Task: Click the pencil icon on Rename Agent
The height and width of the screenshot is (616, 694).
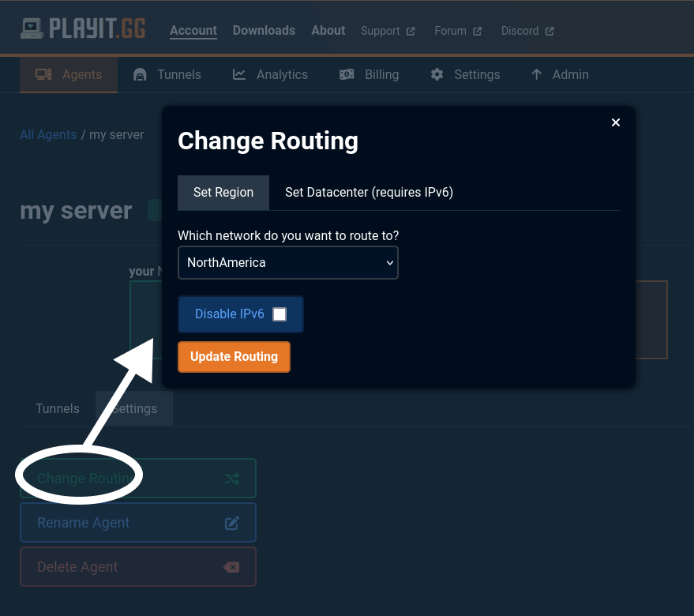Action: point(231,522)
